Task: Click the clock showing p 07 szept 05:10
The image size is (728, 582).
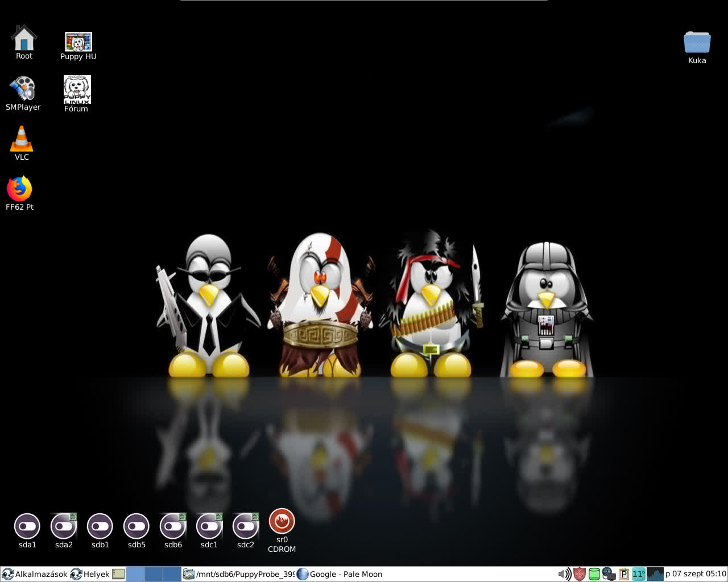Action: tap(696, 574)
